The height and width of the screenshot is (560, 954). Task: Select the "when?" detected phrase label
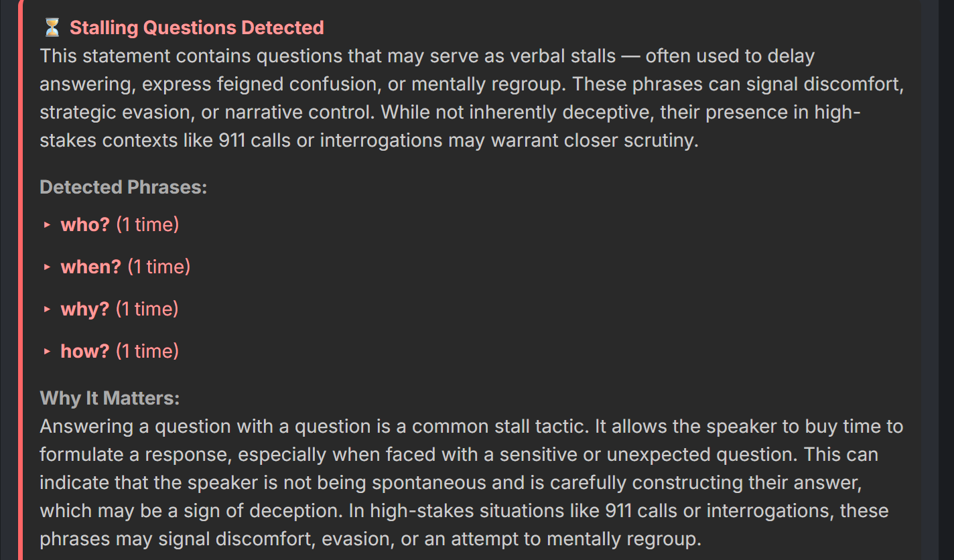(90, 267)
